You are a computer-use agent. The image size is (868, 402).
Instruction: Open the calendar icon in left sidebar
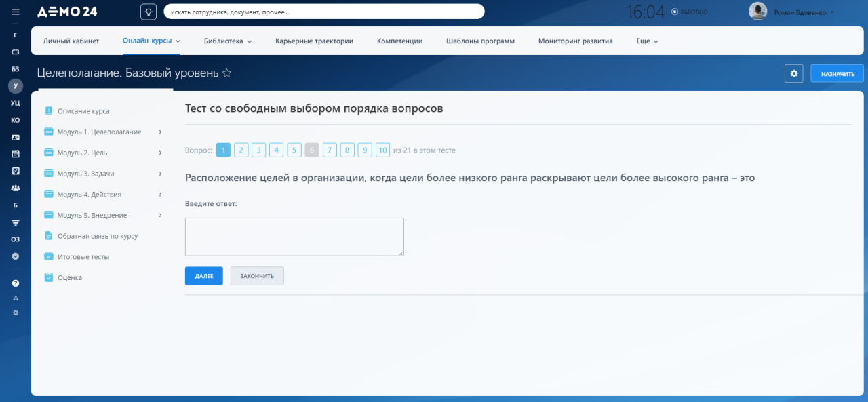tap(16, 154)
